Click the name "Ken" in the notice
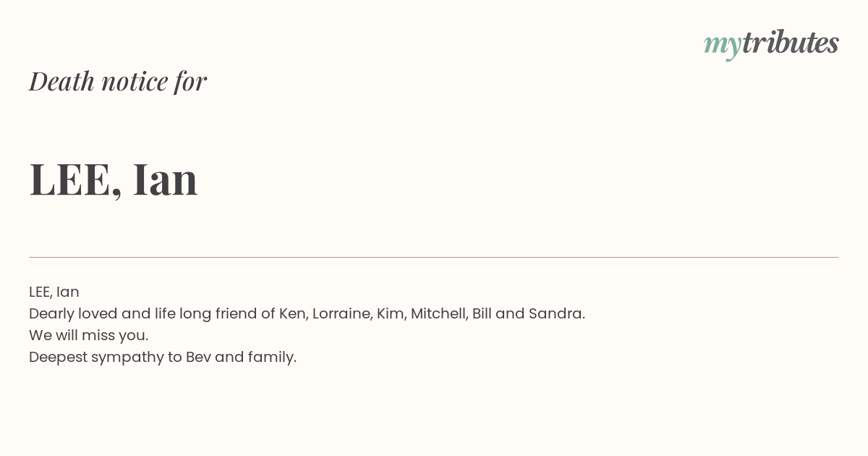868x456 pixels. (293, 313)
